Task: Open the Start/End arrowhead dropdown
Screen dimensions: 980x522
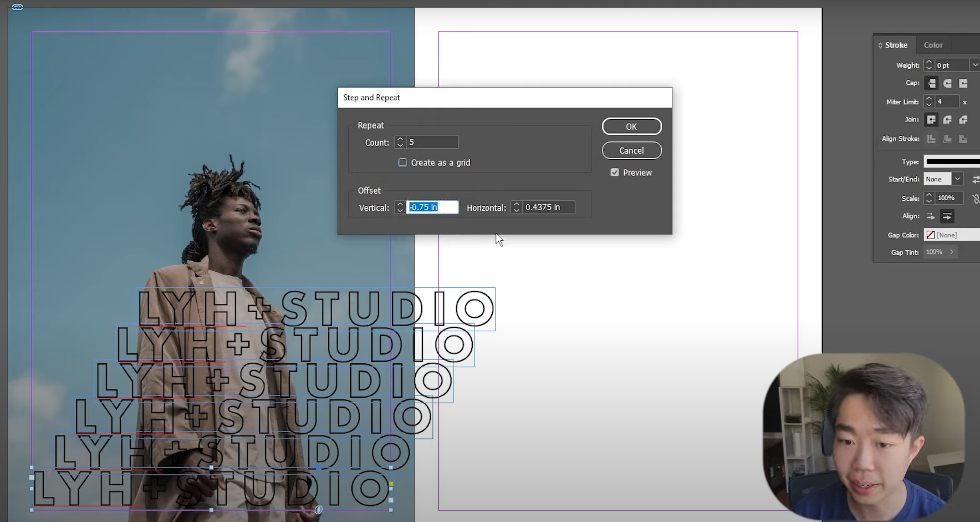Action: [x=957, y=179]
